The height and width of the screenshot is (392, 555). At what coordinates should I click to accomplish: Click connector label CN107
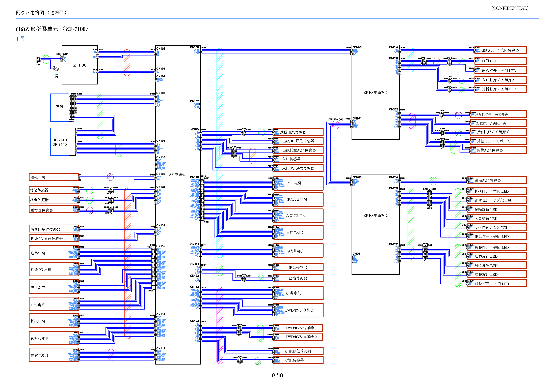tap(194, 101)
